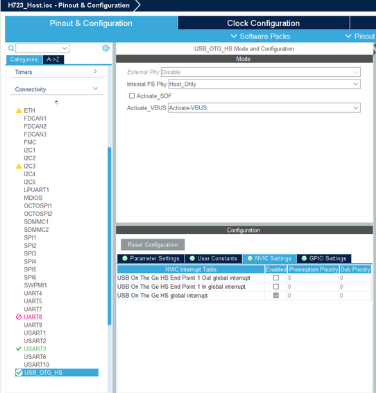Click the Reset Configuration button
Viewport: 376px width, 393px height.
tap(153, 245)
